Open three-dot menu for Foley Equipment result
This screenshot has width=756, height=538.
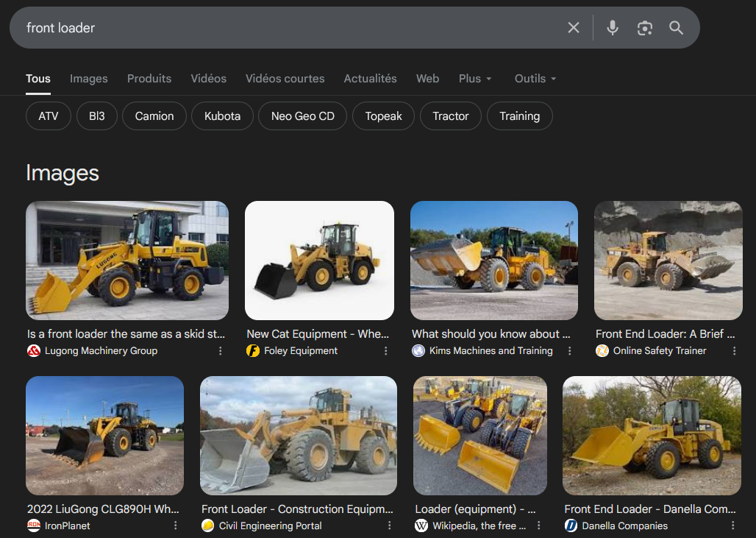(385, 351)
